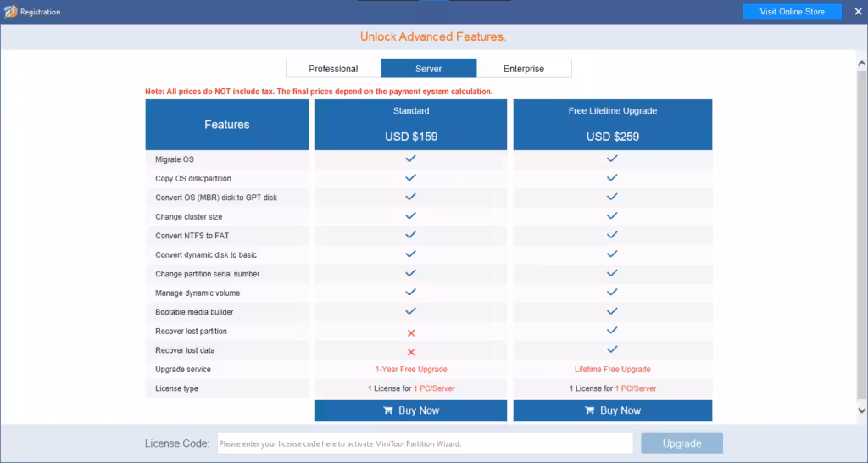
Task: Click the Lifetime Free Upgrade cell text
Action: point(612,370)
